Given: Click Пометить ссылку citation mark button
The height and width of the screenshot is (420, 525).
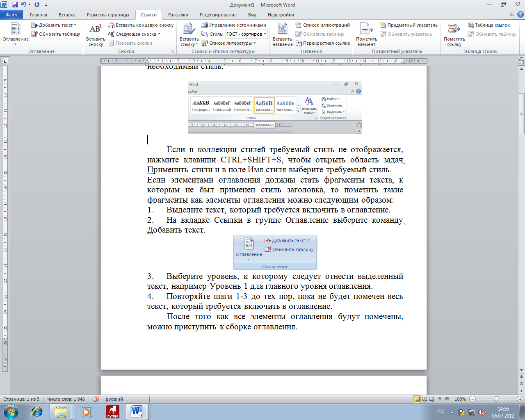Looking at the screenshot, I should (454, 34).
